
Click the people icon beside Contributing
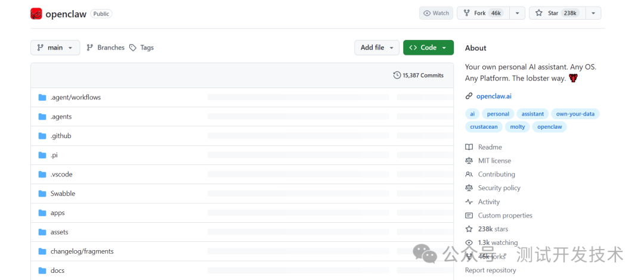469,174
